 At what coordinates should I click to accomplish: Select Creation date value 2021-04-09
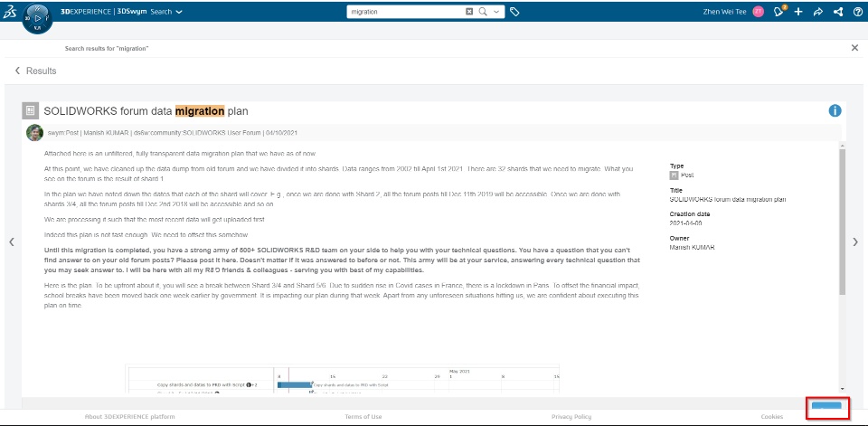(686, 223)
